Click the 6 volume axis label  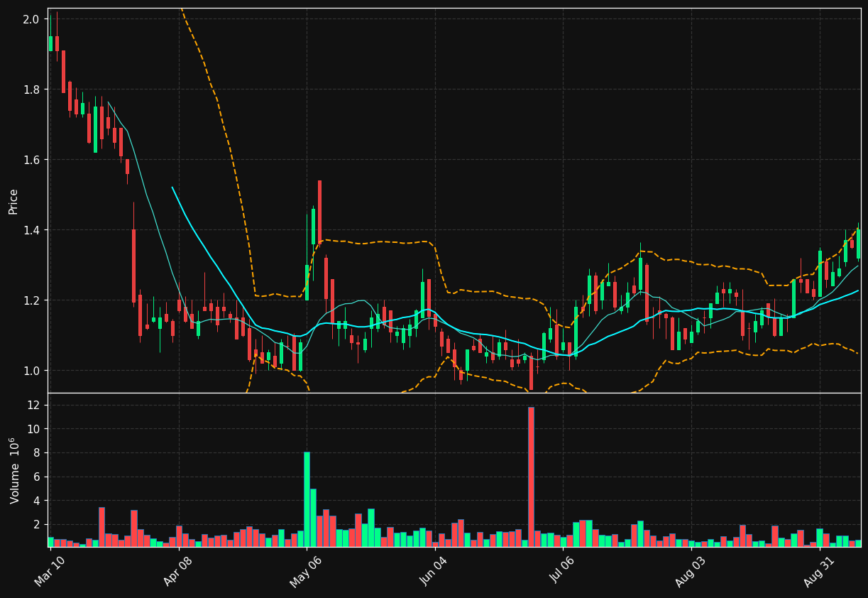click(x=36, y=477)
